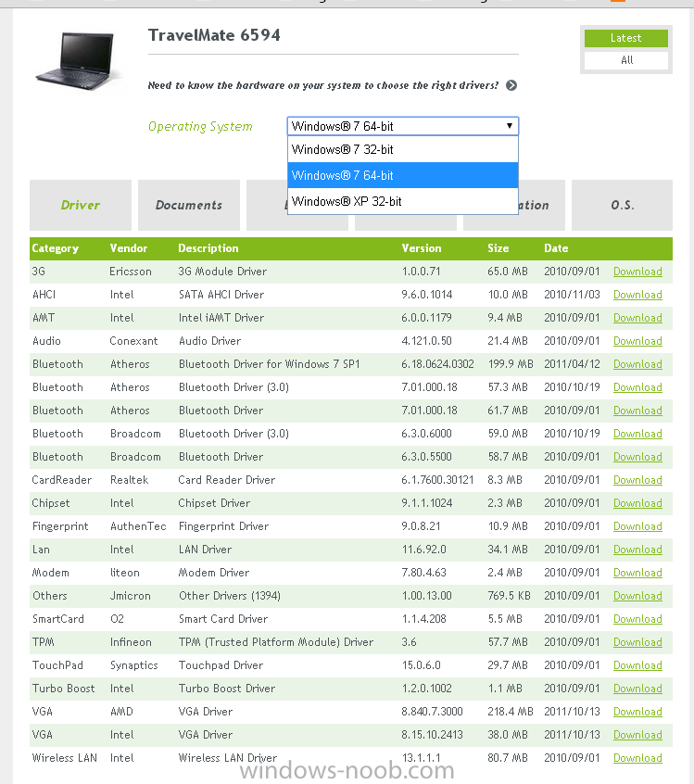Expand the Operating System dropdown arrow
Screen dimensions: 694x784
pyautogui.click(x=509, y=126)
